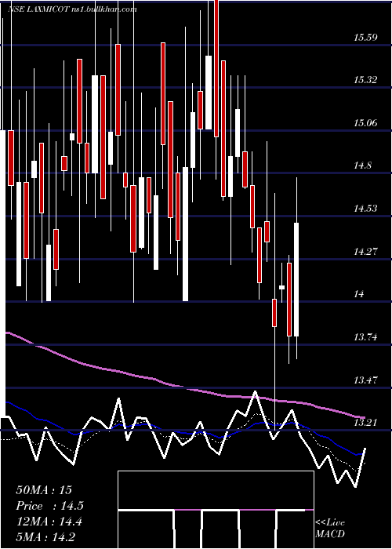This screenshot has width=392, height=549.
Task: Click the last white candlestick on the chart
Action: coord(296,279)
